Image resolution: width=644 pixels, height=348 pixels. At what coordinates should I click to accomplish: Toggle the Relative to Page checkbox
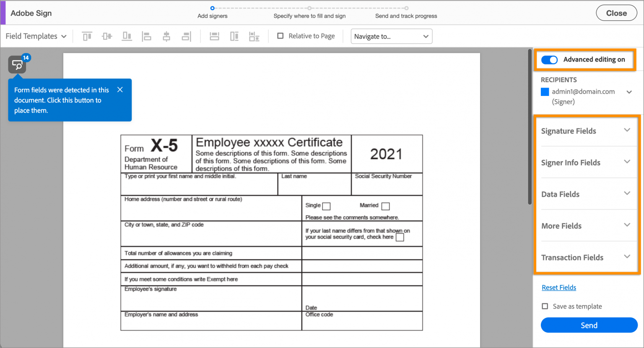(280, 36)
